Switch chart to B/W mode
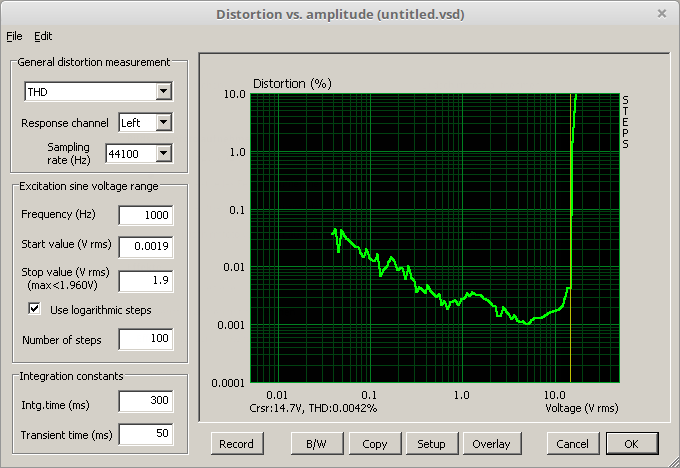The image size is (680, 468). (316, 443)
